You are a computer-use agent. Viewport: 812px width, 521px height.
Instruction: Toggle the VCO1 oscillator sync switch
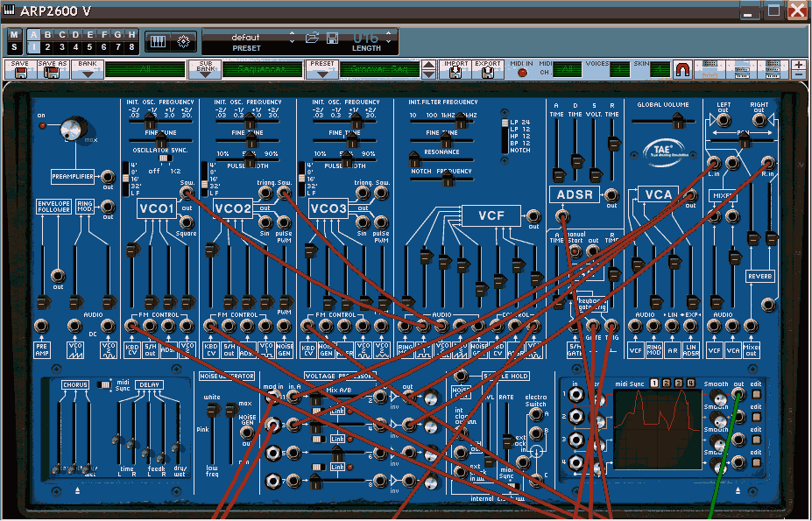tap(164, 158)
